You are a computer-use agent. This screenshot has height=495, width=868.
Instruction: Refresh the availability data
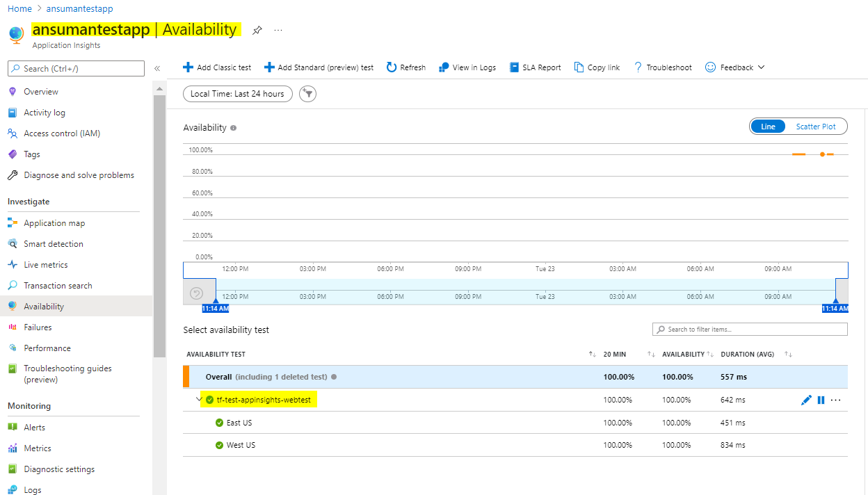(406, 67)
